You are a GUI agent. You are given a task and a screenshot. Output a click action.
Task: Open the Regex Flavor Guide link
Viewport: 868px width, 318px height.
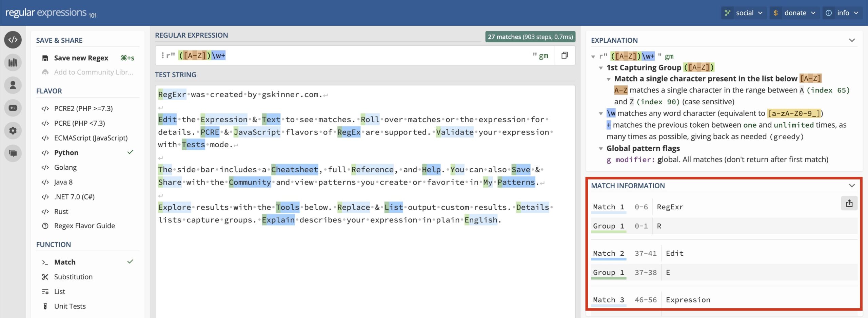[x=84, y=226]
